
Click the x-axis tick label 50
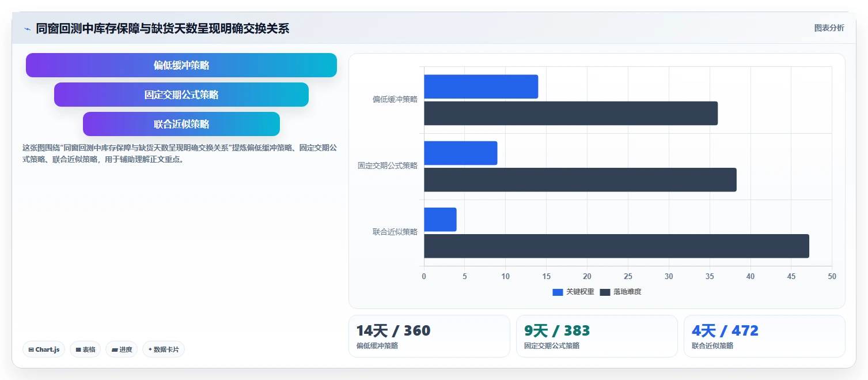(x=832, y=277)
